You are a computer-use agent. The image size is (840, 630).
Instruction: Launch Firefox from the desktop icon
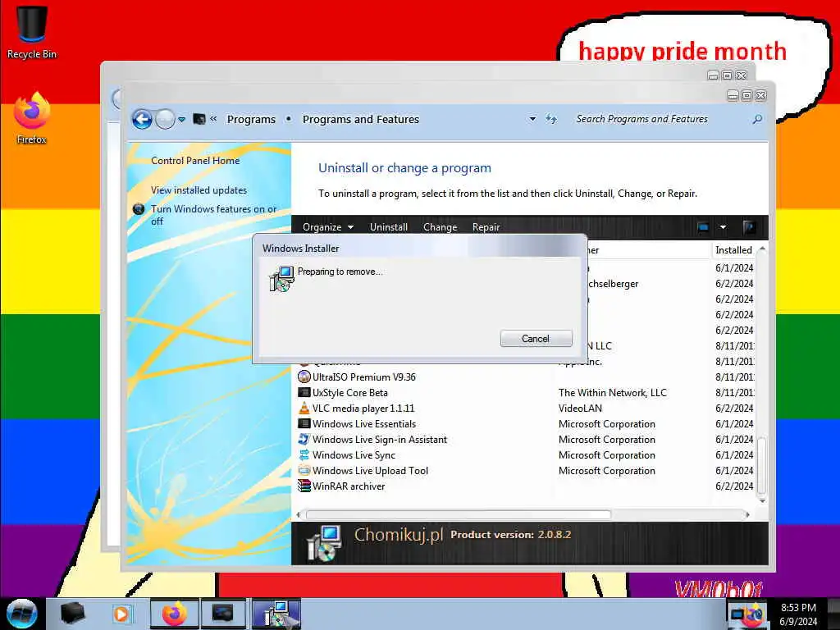click(x=32, y=118)
